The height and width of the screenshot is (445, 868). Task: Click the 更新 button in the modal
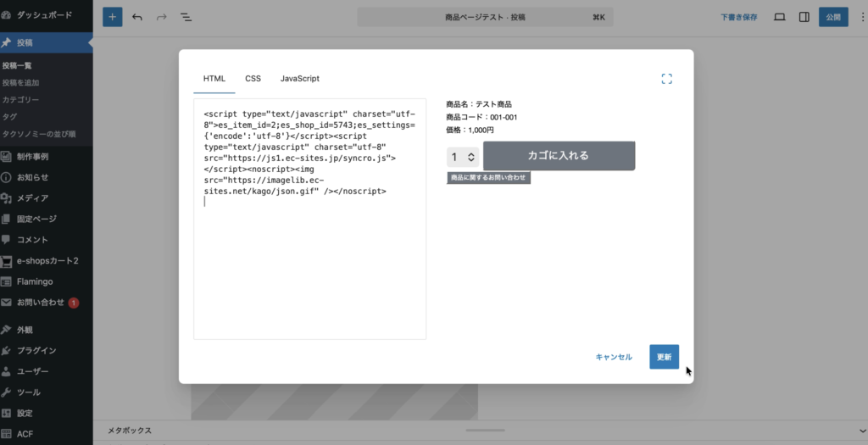coord(664,357)
